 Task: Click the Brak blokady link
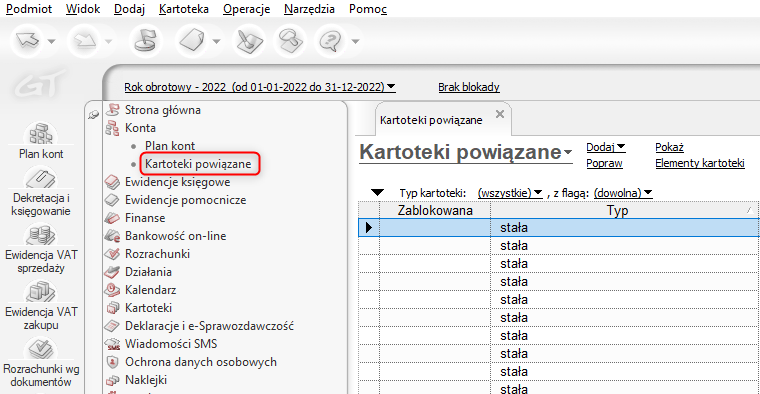pos(469,87)
